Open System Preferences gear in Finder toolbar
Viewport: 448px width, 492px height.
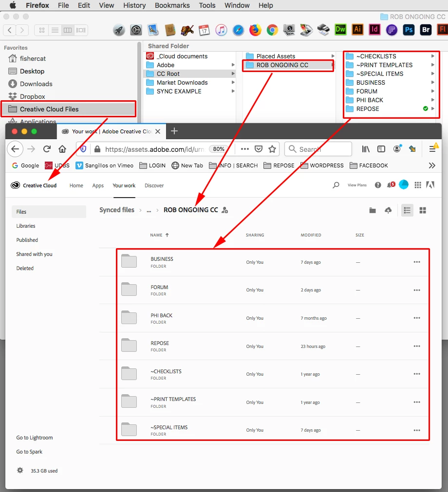coord(136,30)
